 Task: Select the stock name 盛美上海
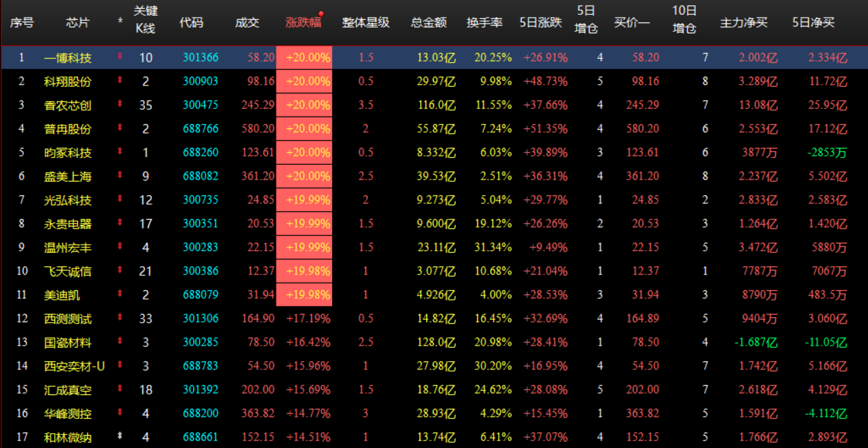(x=68, y=176)
